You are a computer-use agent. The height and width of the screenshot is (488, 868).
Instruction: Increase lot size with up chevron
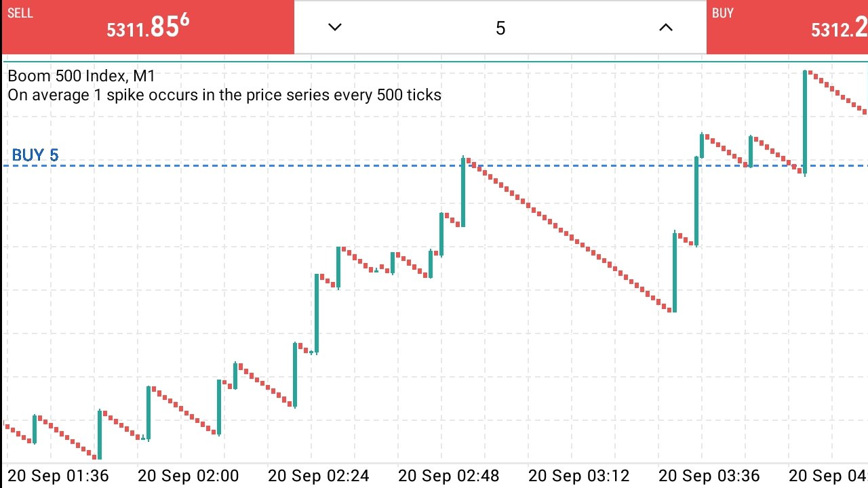point(666,27)
